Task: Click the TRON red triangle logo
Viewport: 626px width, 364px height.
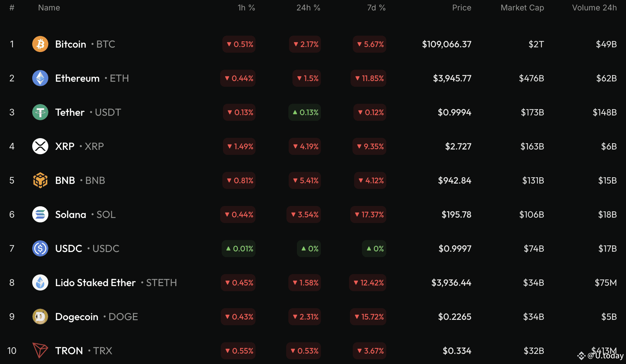Action: [40, 351]
